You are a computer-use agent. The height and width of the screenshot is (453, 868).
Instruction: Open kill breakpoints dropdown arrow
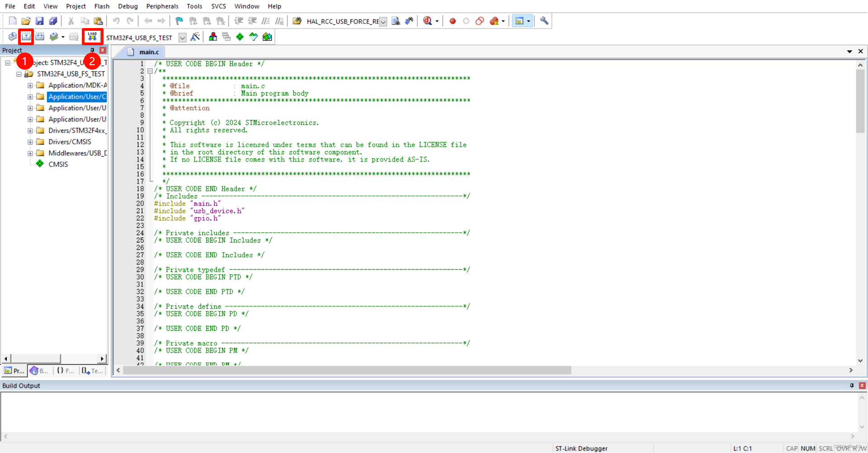(x=503, y=21)
